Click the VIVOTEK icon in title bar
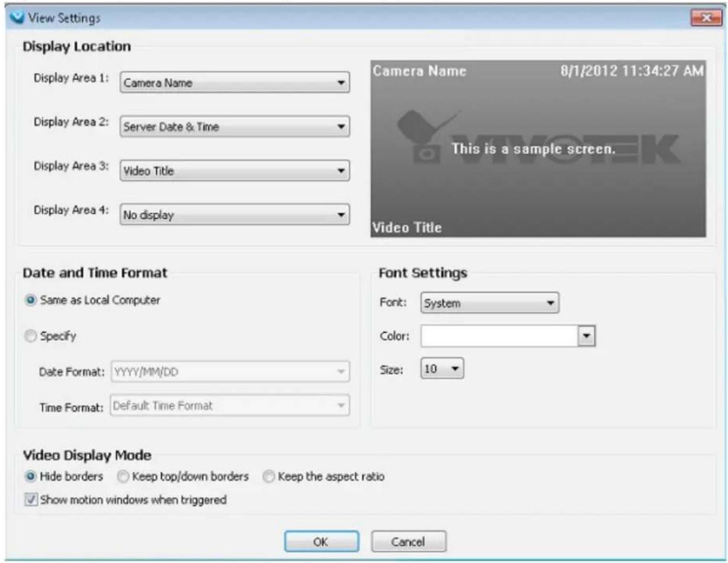728x563 pixels. [x=17, y=18]
